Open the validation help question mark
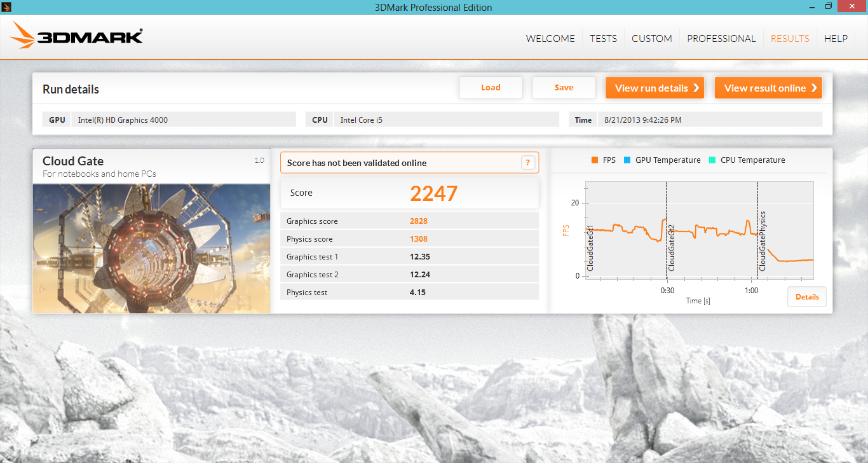 [528, 163]
